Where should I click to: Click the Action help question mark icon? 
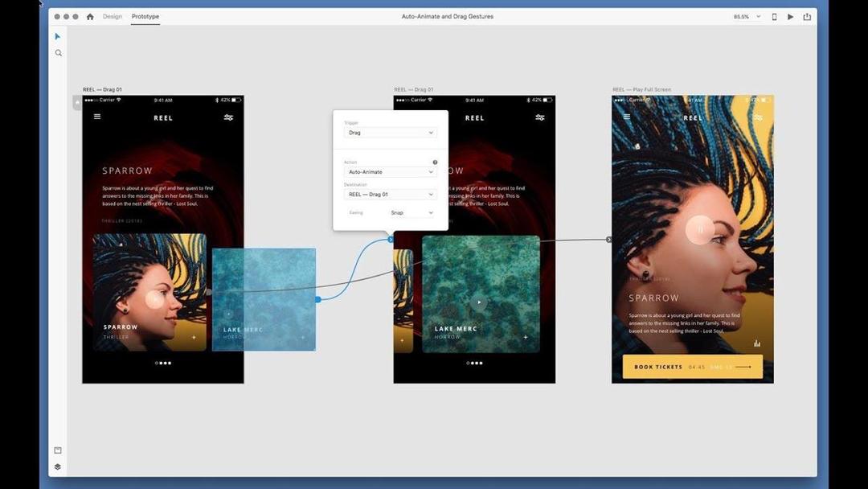(435, 162)
